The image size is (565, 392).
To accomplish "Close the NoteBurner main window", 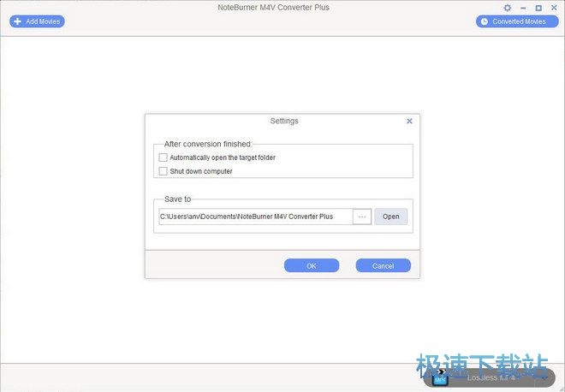I will (554, 8).
